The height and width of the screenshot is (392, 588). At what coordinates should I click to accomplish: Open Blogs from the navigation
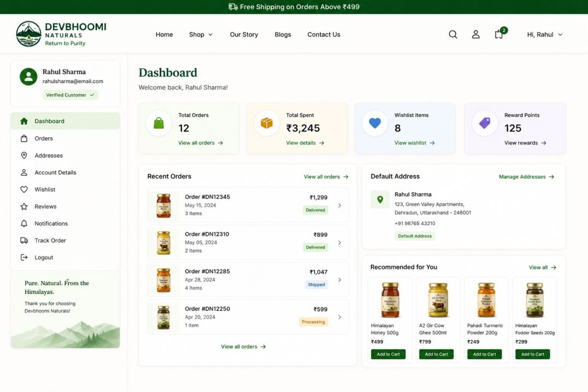coord(283,34)
